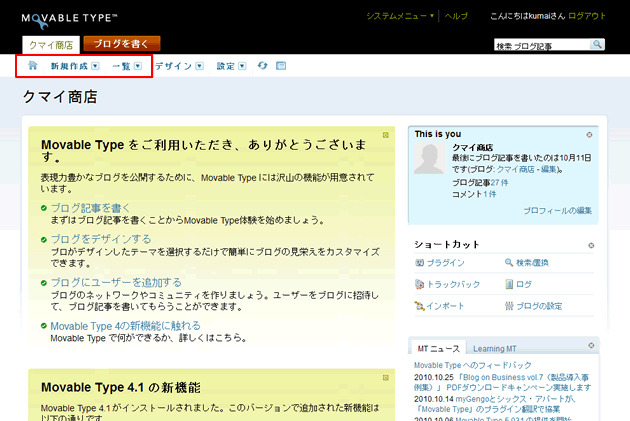630x421 pixels.
Task: Open the トラックバック shortcut
Action: coord(448,284)
